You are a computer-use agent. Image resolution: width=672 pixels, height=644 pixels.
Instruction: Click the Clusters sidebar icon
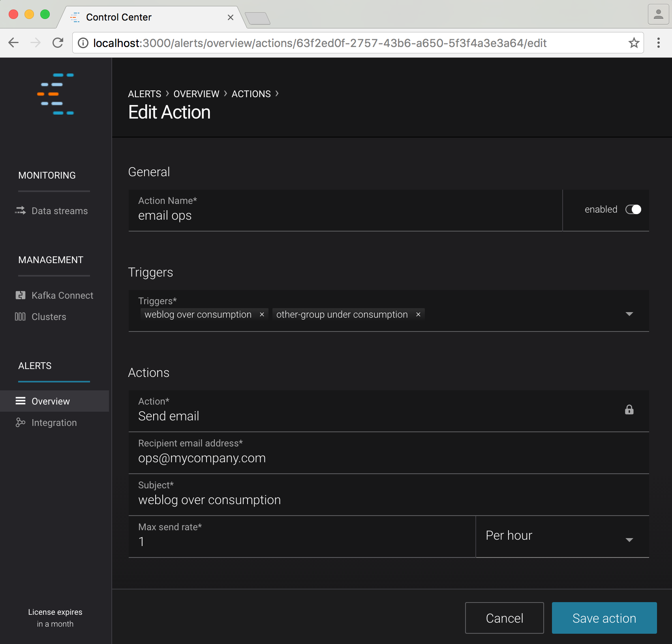[20, 316]
